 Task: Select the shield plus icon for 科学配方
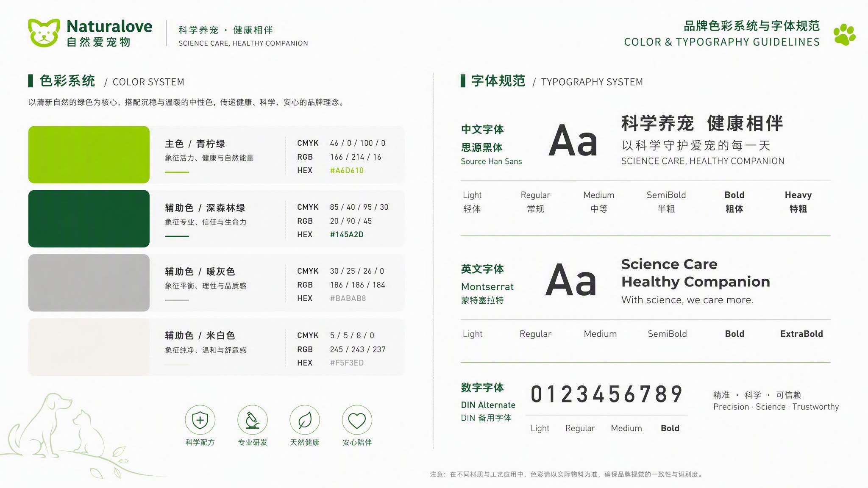pyautogui.click(x=200, y=420)
